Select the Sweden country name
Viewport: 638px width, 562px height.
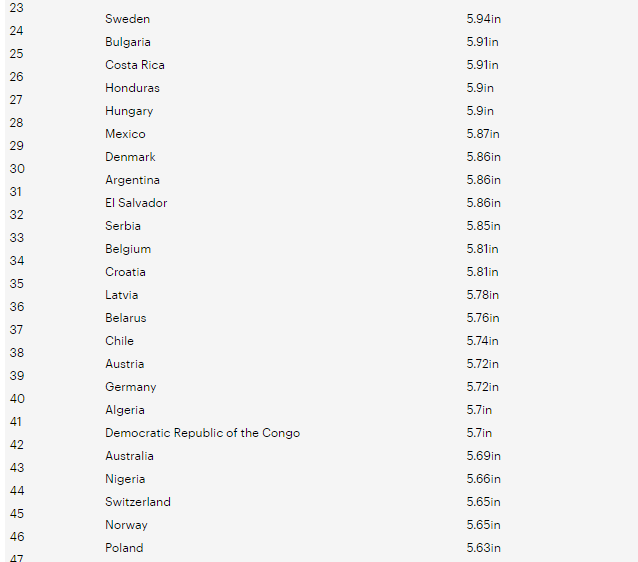[127, 19]
